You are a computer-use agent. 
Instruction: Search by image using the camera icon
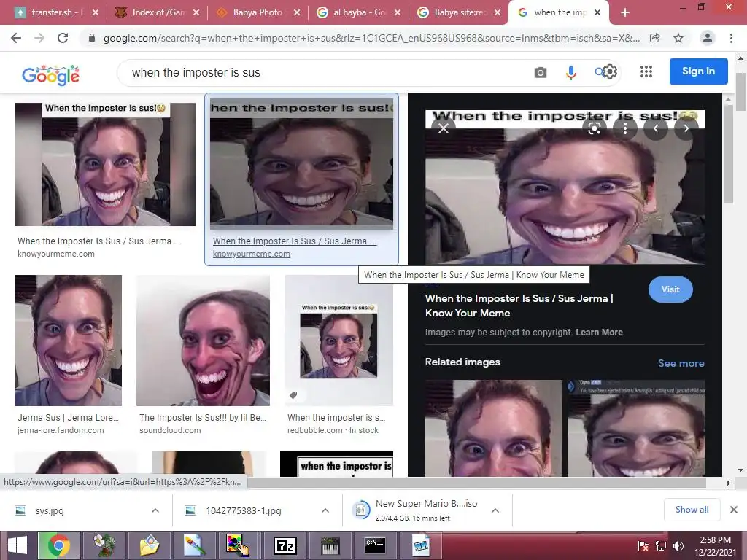pos(541,72)
